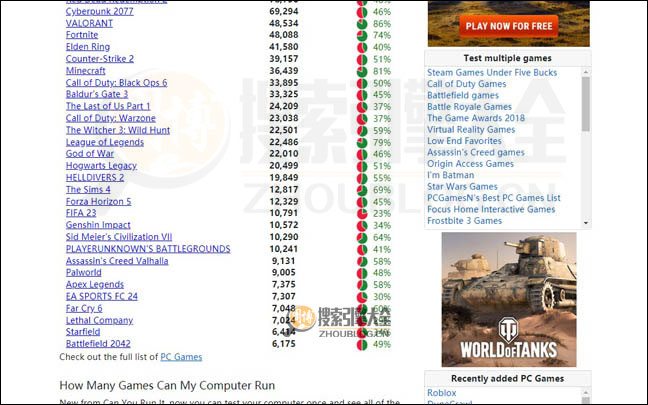The width and height of the screenshot is (648, 405).
Task: Click the pie chart icon beside League of Legends
Action: (x=362, y=143)
